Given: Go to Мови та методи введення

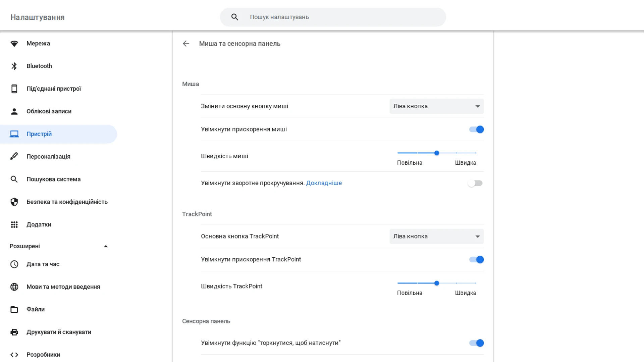Looking at the screenshot, I should (x=63, y=287).
